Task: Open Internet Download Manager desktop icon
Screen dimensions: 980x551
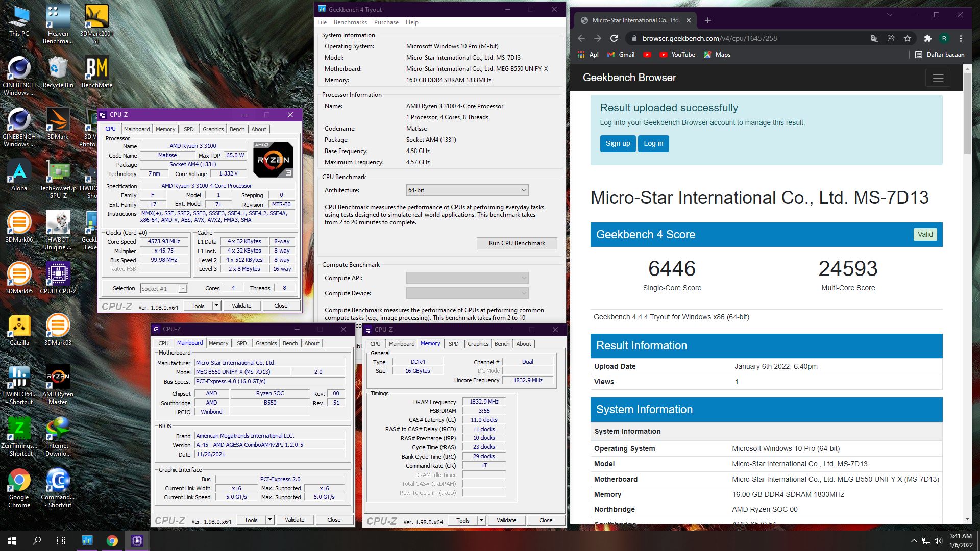Action: (x=58, y=437)
